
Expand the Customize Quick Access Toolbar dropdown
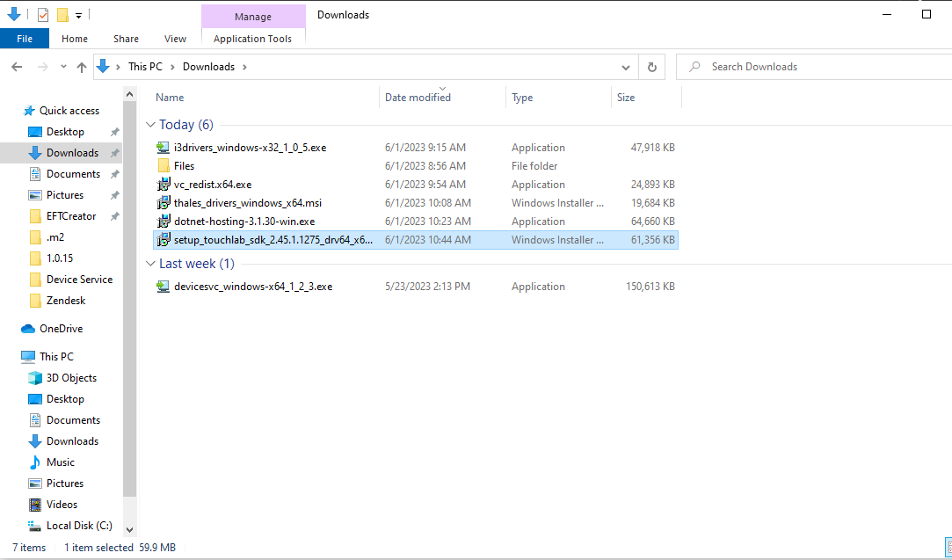pos(78,15)
